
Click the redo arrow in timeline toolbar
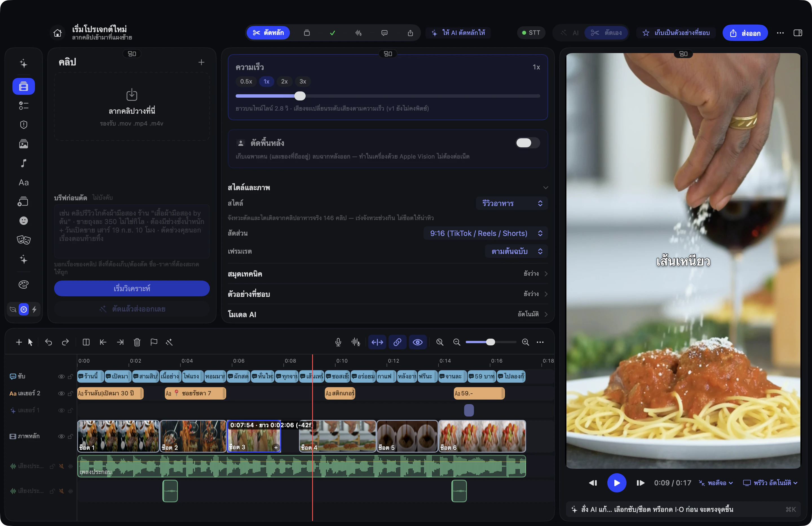tap(65, 342)
